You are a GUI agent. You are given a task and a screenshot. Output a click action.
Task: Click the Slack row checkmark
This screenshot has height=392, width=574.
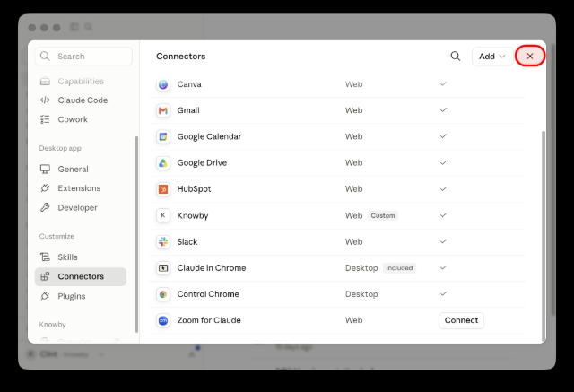coord(443,241)
